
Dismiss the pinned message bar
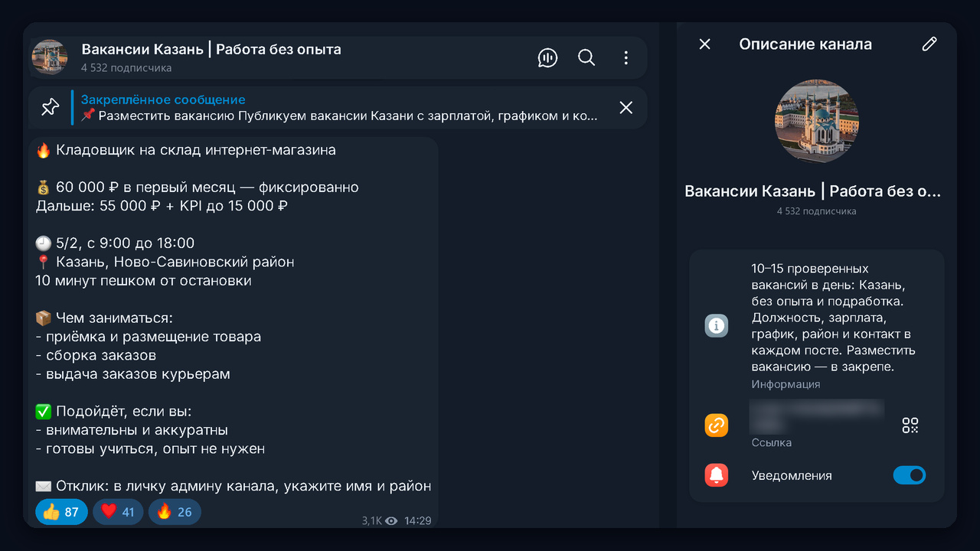pyautogui.click(x=626, y=107)
